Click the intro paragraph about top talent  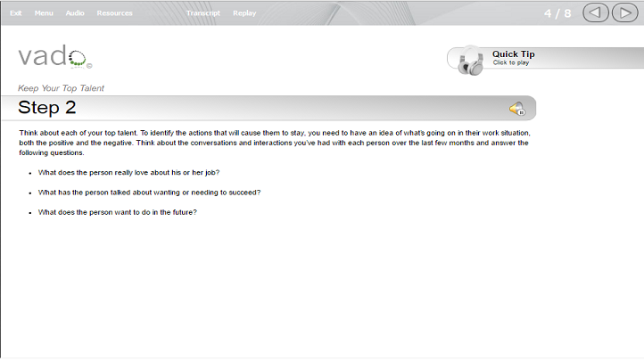(x=275, y=143)
